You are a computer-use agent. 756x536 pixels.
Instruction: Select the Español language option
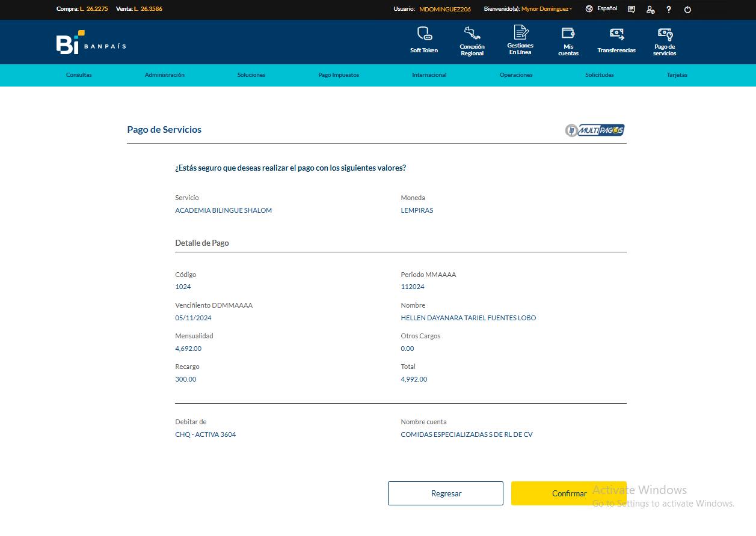click(x=607, y=8)
